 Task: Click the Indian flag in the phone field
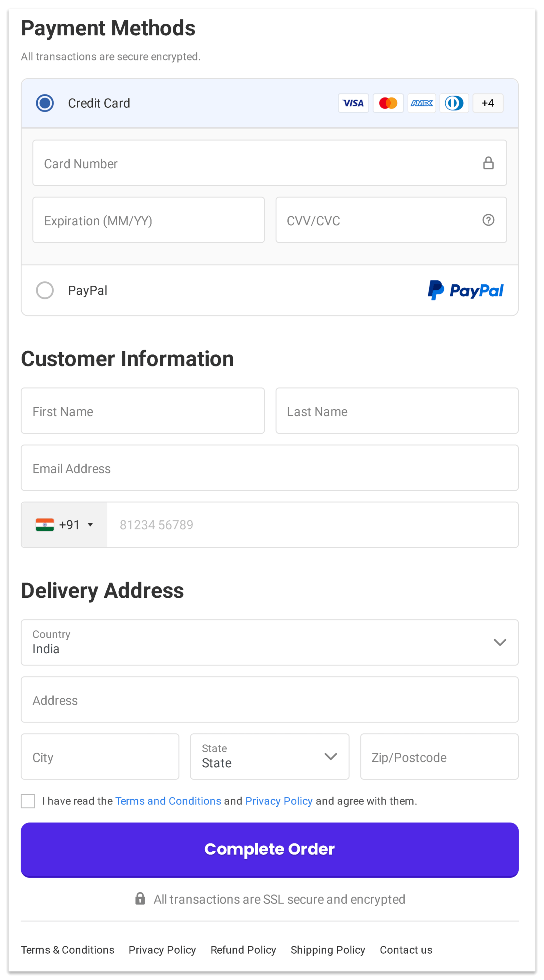(45, 525)
